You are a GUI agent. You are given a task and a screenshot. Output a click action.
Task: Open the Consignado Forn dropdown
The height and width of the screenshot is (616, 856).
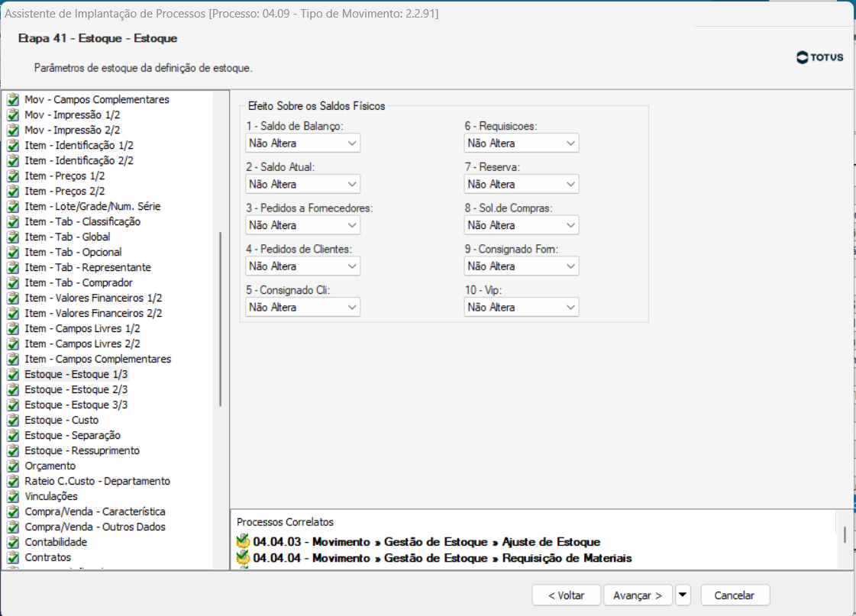[522, 266]
